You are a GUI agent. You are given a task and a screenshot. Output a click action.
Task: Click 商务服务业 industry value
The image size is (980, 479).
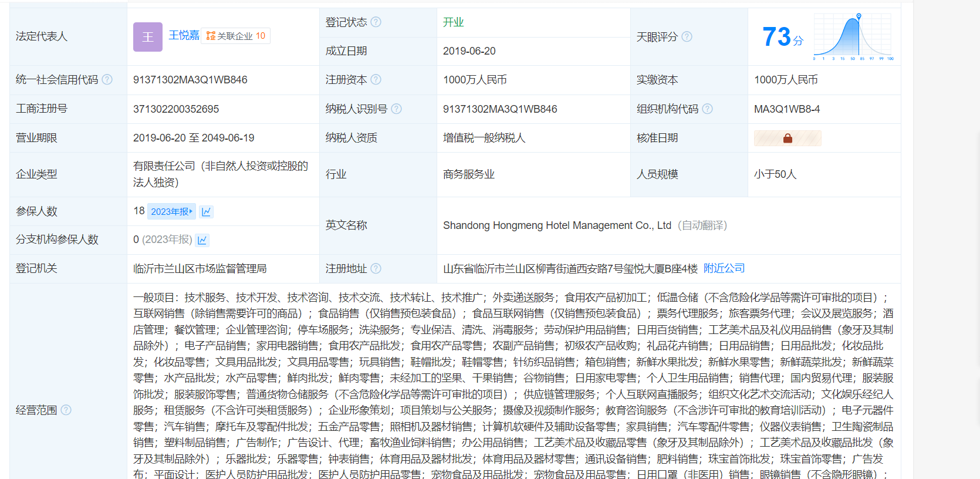469,174
